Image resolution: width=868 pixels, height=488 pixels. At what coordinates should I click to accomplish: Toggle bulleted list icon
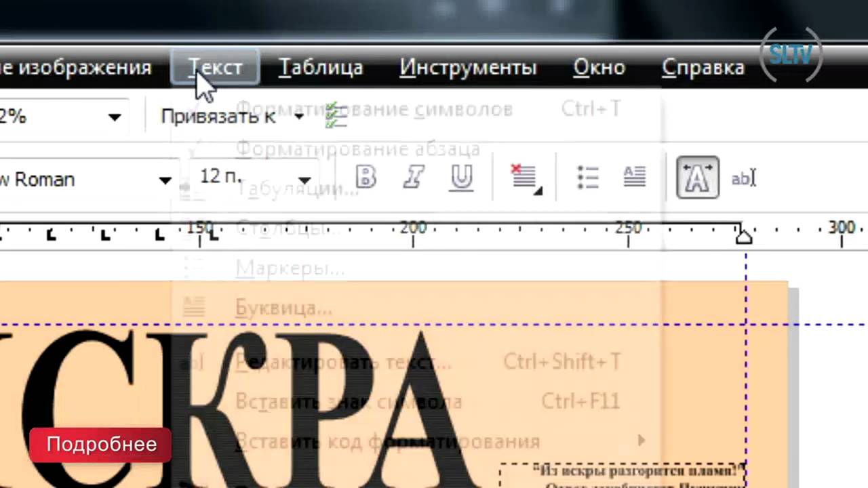(x=587, y=178)
